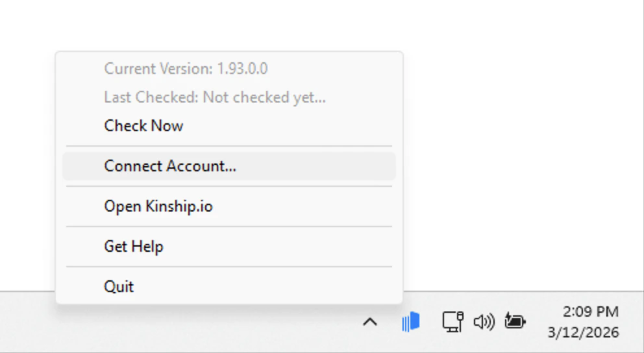Click the speaker volume tray icon

484,322
